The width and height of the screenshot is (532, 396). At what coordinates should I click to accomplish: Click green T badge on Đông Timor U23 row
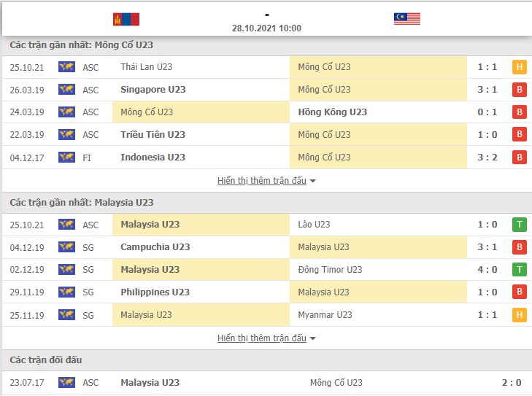point(519,270)
